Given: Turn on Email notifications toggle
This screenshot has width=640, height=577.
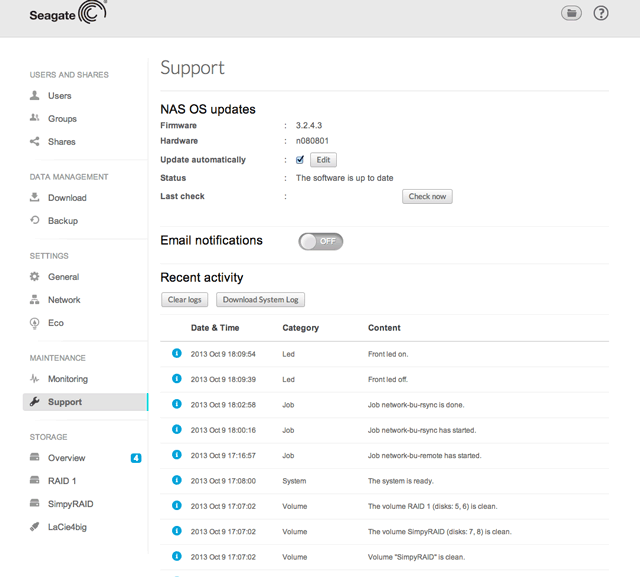Looking at the screenshot, I should pos(320,241).
